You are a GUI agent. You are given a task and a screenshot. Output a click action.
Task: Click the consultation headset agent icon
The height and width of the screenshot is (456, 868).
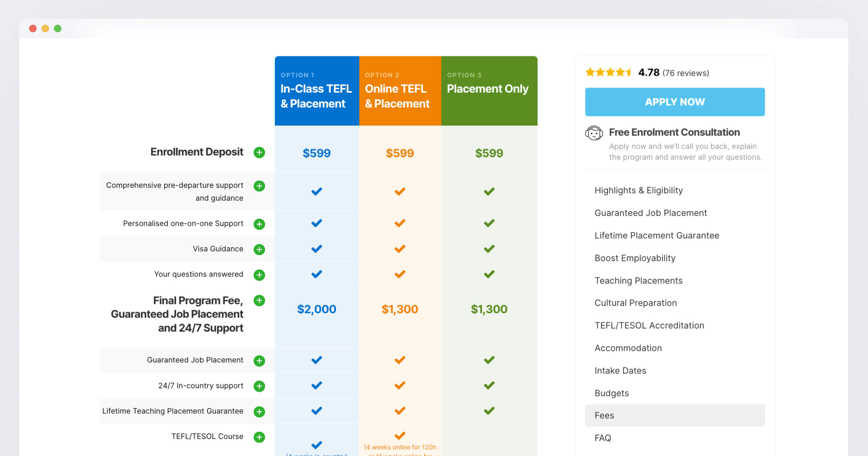pos(594,133)
